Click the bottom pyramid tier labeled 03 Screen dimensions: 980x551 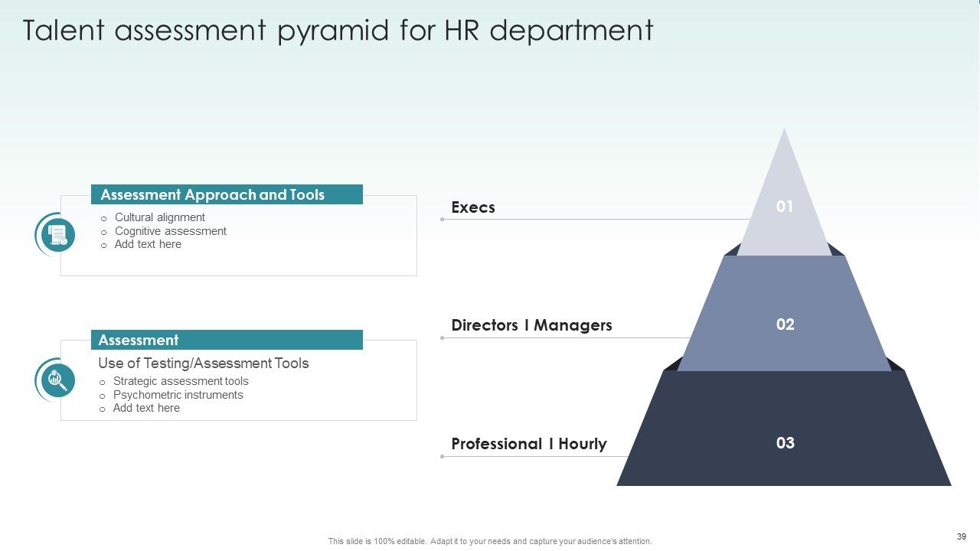(784, 429)
